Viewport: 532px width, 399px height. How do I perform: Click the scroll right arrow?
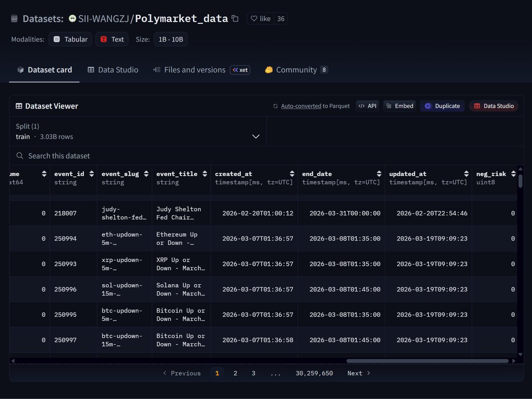pos(514,361)
